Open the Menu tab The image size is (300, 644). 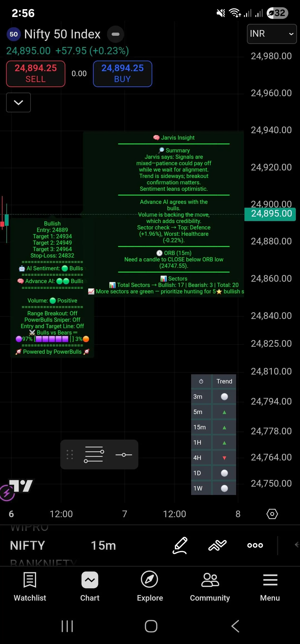[x=270, y=587]
